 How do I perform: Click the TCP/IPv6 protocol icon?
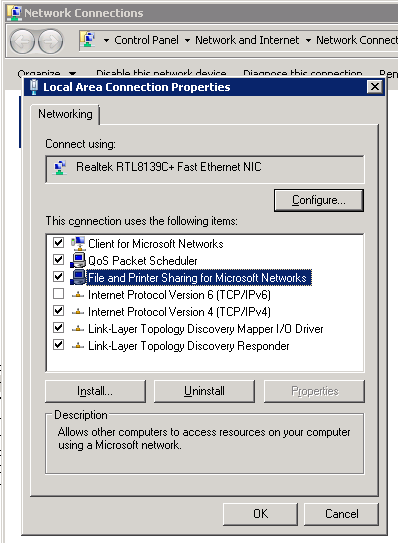click(x=78, y=295)
